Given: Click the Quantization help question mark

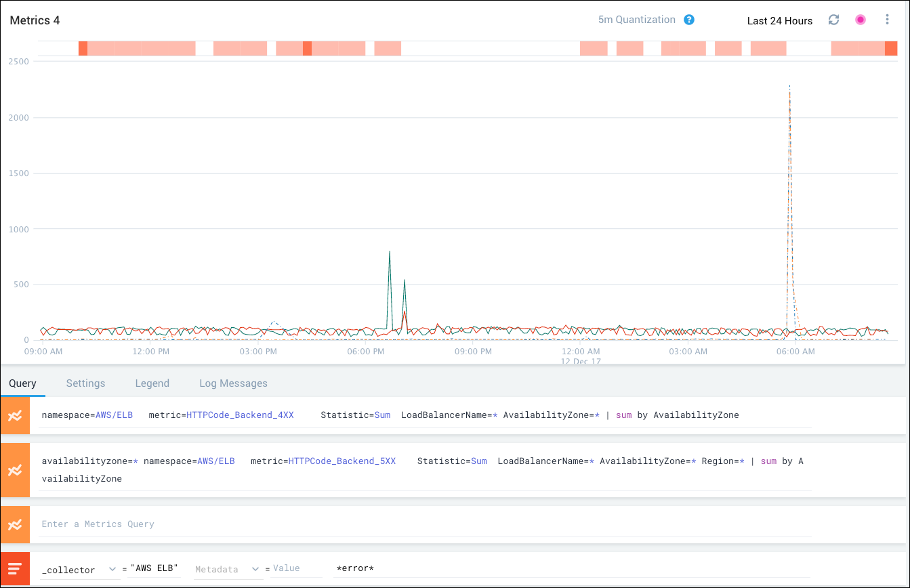Looking at the screenshot, I should pos(689,20).
